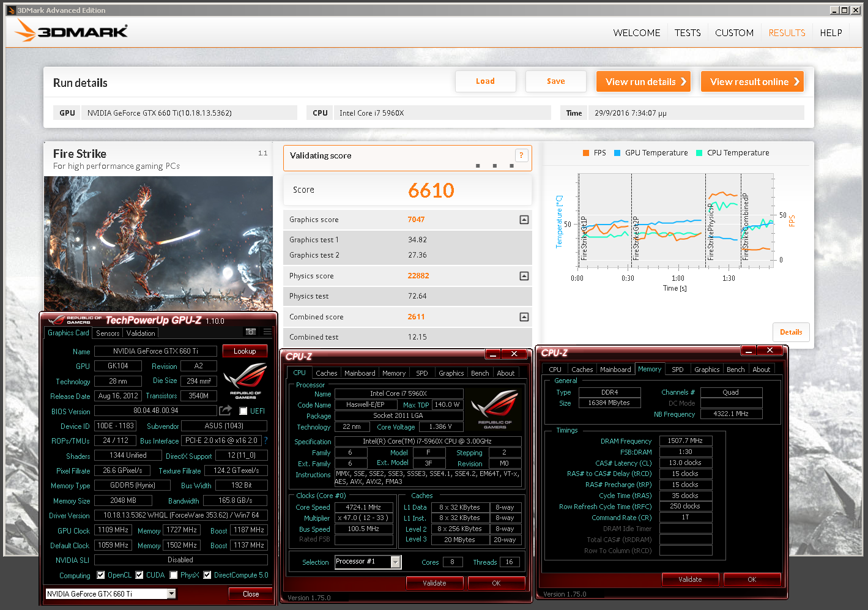Click the Graphics score value 7047
The height and width of the screenshot is (610, 868).
tap(416, 220)
